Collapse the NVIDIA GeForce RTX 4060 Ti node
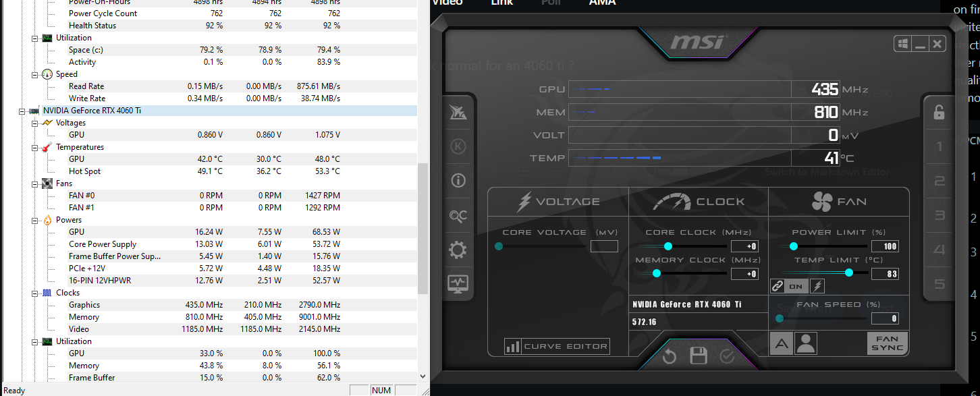The image size is (980, 396). tap(23, 111)
